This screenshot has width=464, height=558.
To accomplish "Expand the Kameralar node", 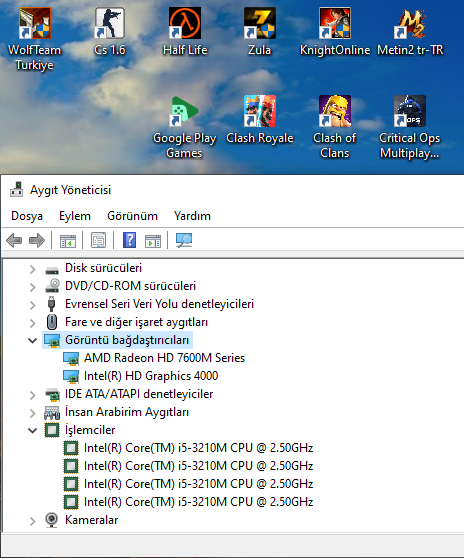I will pos(32,521).
